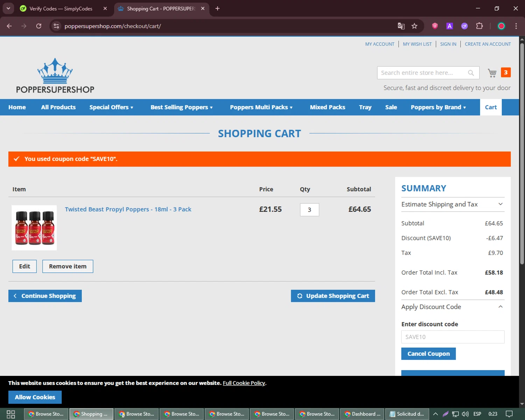The width and height of the screenshot is (525, 420).
Task: Open the Cart navigation tab
Action: [x=491, y=107]
